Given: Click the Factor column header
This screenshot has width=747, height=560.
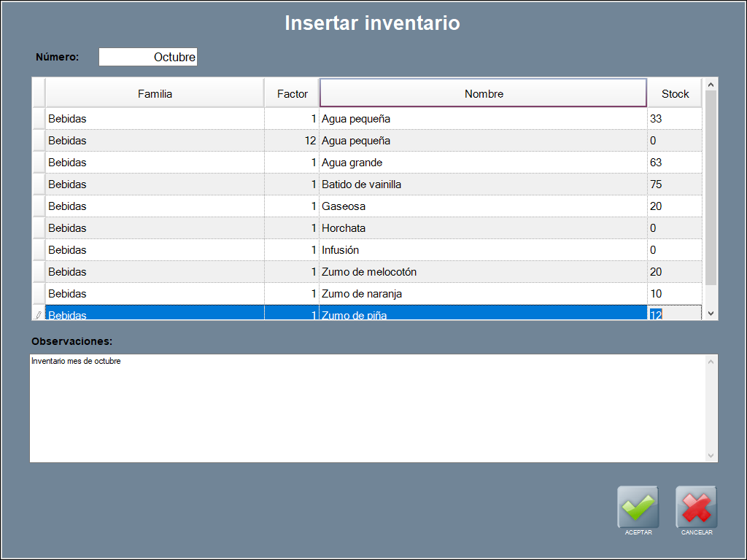Looking at the screenshot, I should [292, 93].
